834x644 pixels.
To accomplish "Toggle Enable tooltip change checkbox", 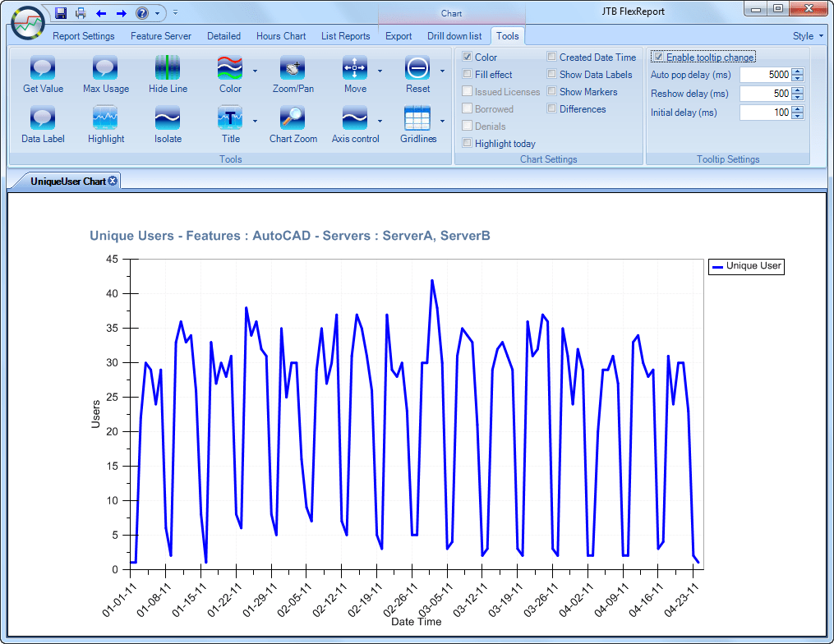I will [x=658, y=57].
